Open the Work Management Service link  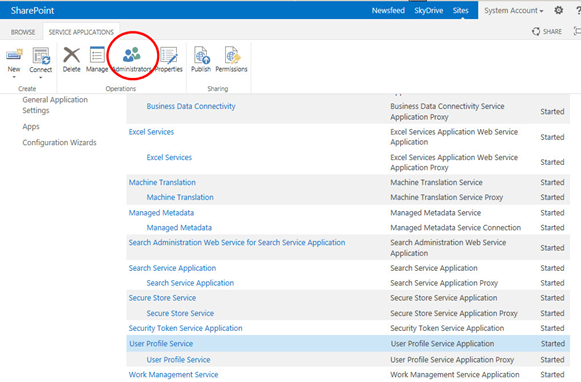click(x=173, y=375)
